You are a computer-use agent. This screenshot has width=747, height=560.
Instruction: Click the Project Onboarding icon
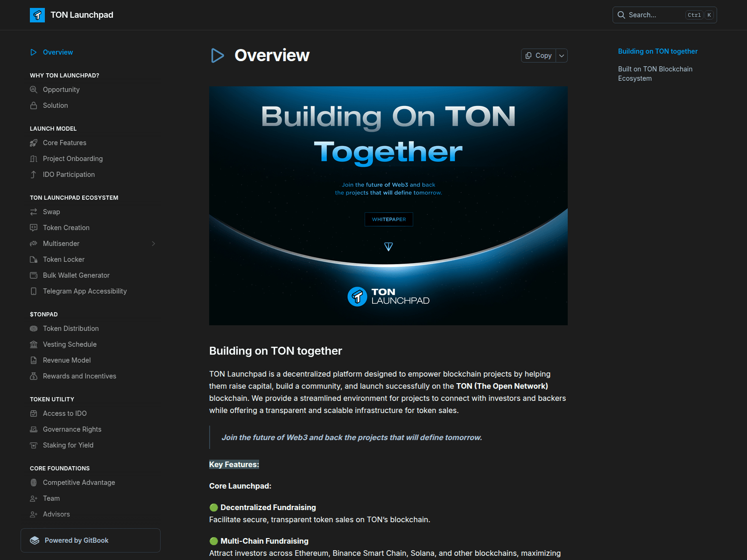34,159
